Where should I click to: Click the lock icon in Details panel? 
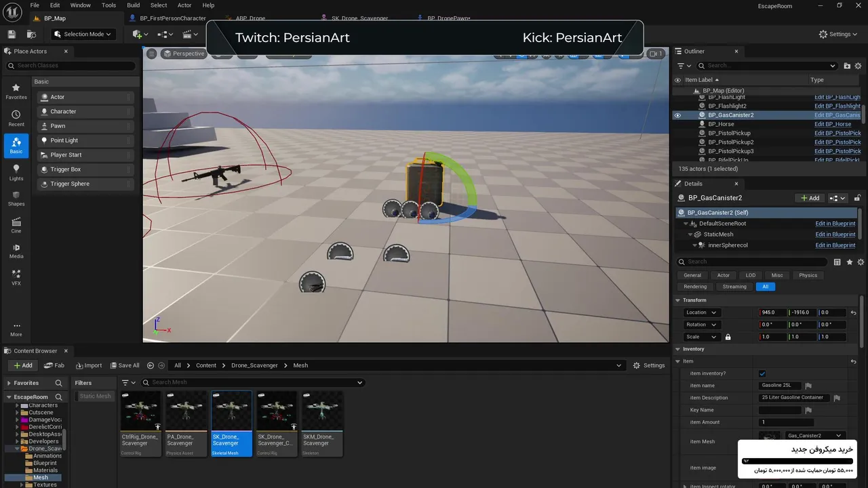(x=857, y=198)
